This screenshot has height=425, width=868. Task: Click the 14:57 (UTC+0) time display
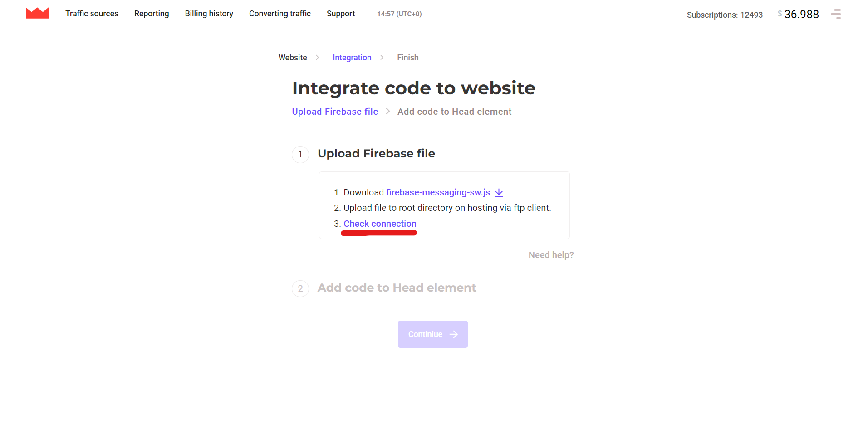point(399,14)
